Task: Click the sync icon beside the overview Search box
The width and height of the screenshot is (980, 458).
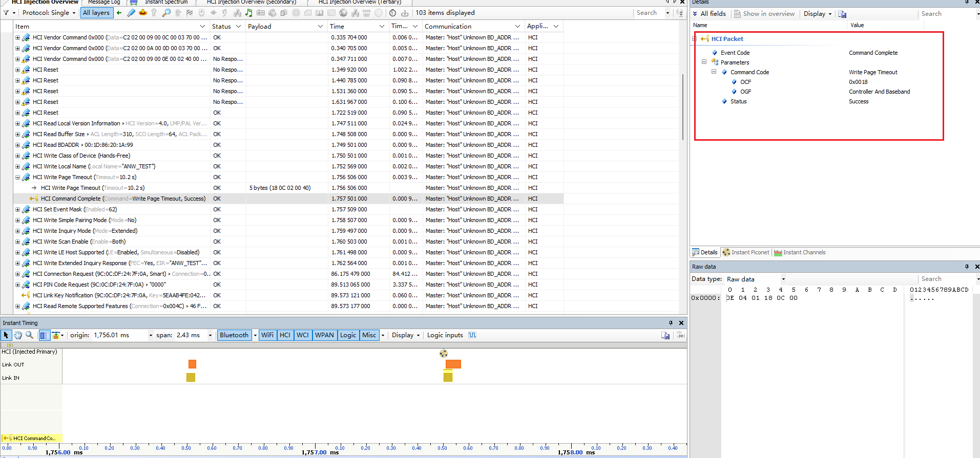Action: coord(680,13)
